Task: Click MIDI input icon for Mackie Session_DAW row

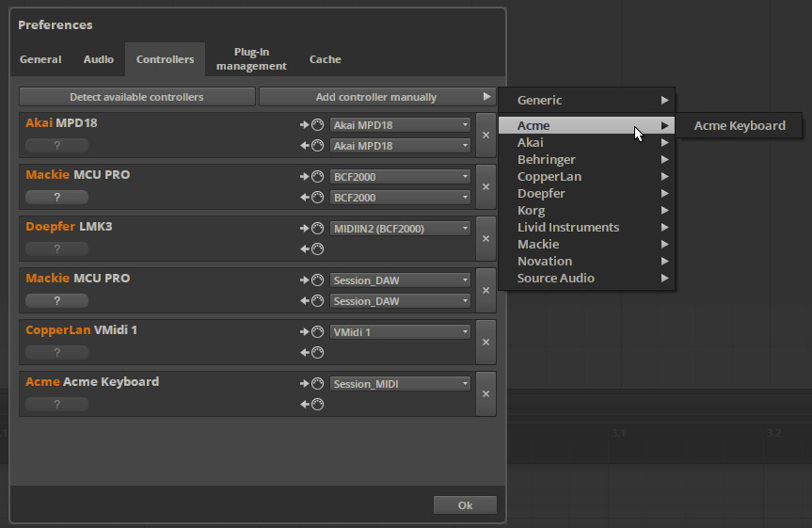Action: pyautogui.click(x=311, y=280)
